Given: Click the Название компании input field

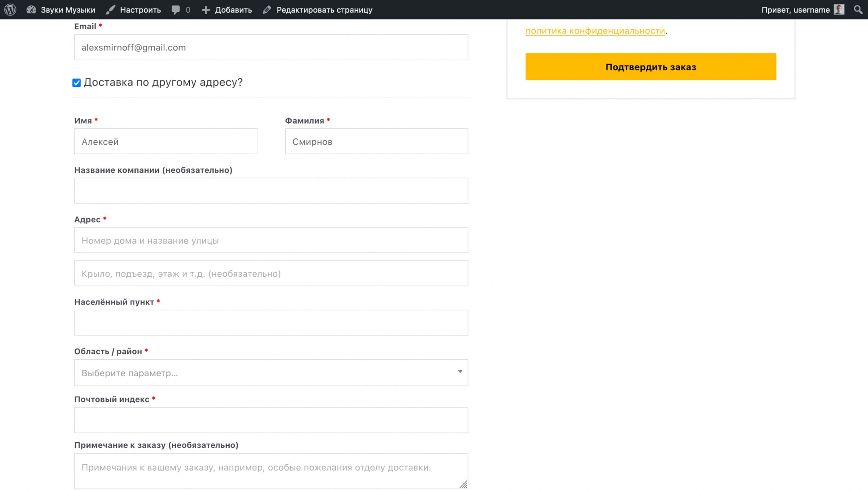Looking at the screenshot, I should [271, 191].
